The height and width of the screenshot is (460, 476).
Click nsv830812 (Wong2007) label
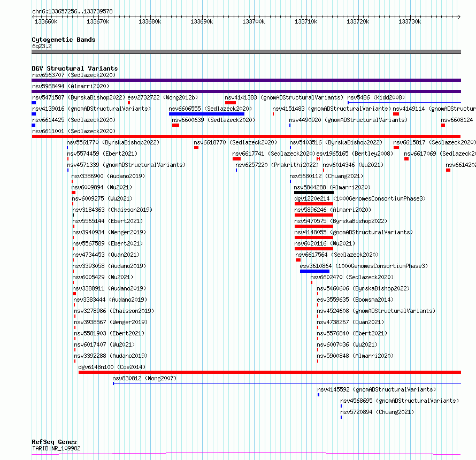tap(144, 378)
